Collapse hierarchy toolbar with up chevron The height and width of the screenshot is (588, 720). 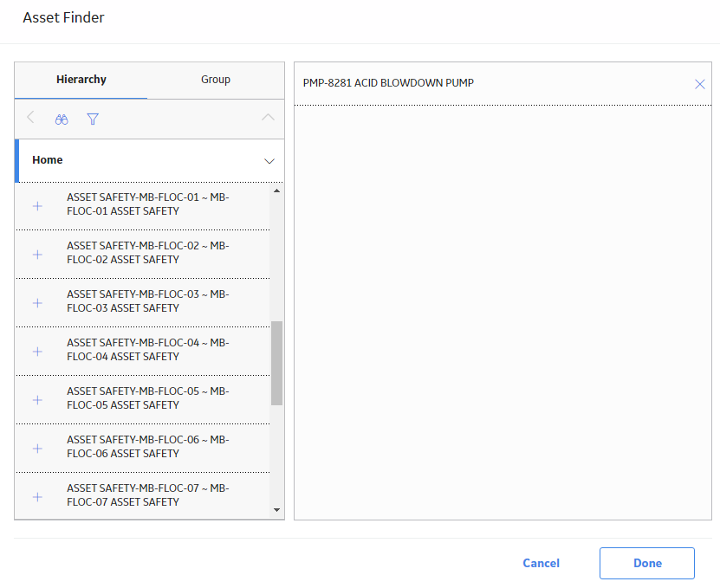(269, 118)
